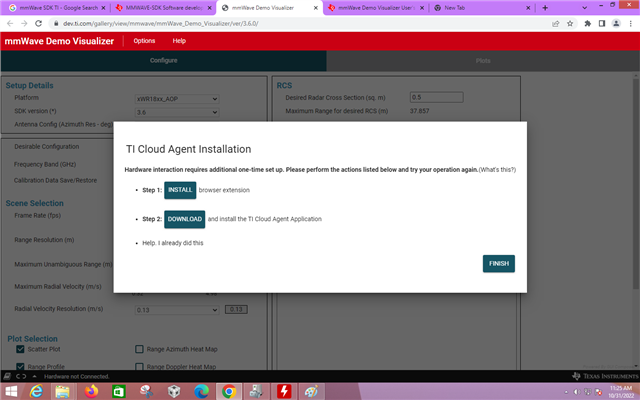Reload the page with refresh icon
The width and height of the screenshot is (640, 400).
(x=38, y=24)
